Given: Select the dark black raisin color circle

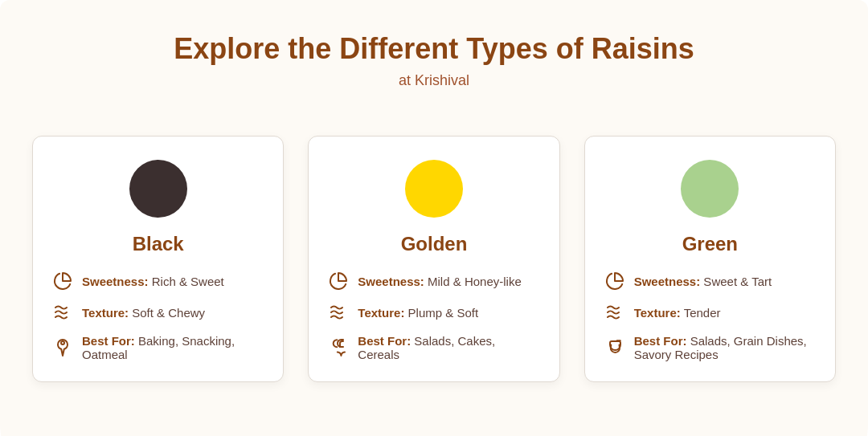Looking at the screenshot, I should click(x=158, y=189).
